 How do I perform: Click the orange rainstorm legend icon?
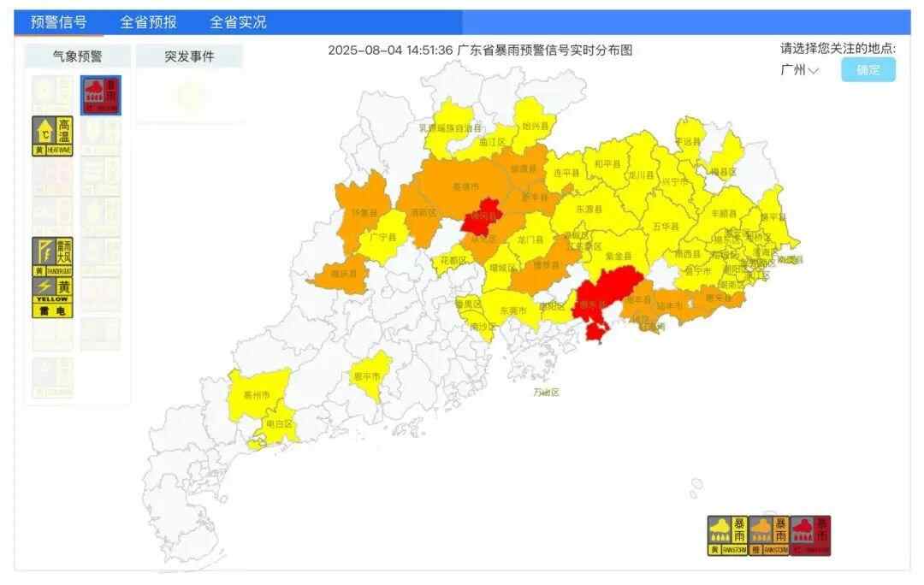(768, 535)
